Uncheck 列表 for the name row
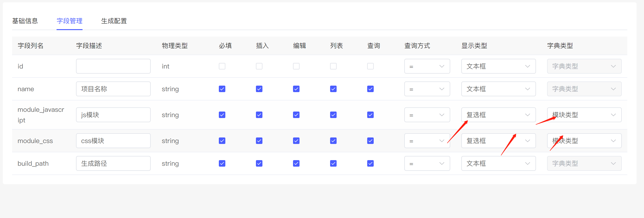The height and width of the screenshot is (218, 644). pyautogui.click(x=333, y=89)
